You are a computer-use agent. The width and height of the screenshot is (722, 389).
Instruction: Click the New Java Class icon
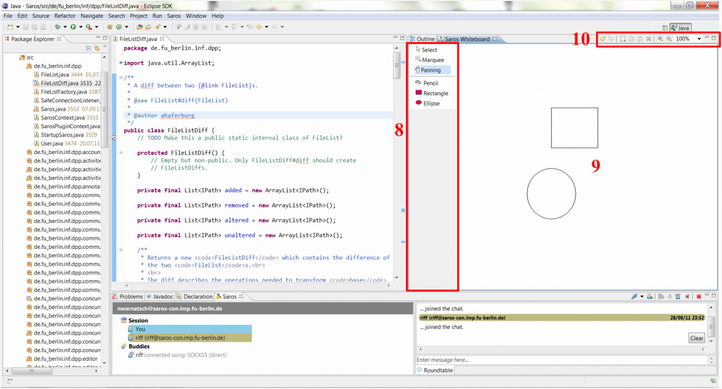[x=118, y=27]
